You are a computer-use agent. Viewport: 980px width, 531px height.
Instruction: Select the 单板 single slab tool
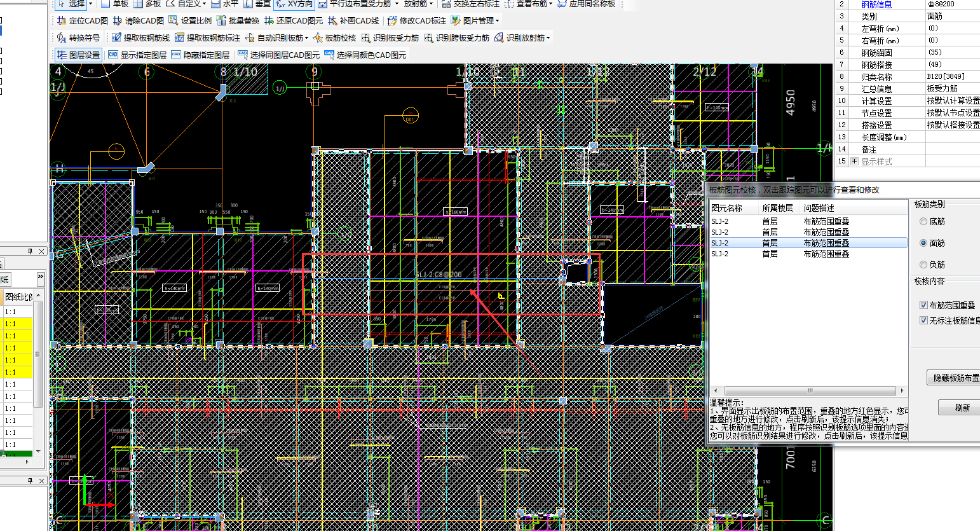115,4
